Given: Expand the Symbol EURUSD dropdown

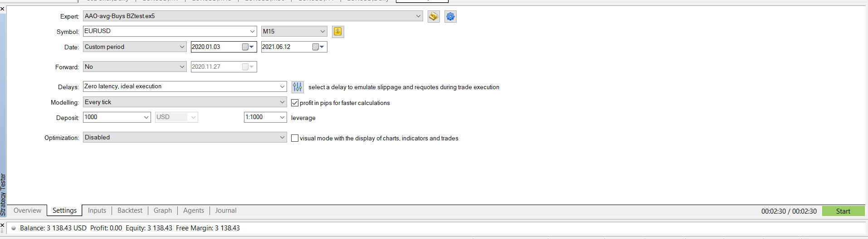Looking at the screenshot, I should (253, 32).
